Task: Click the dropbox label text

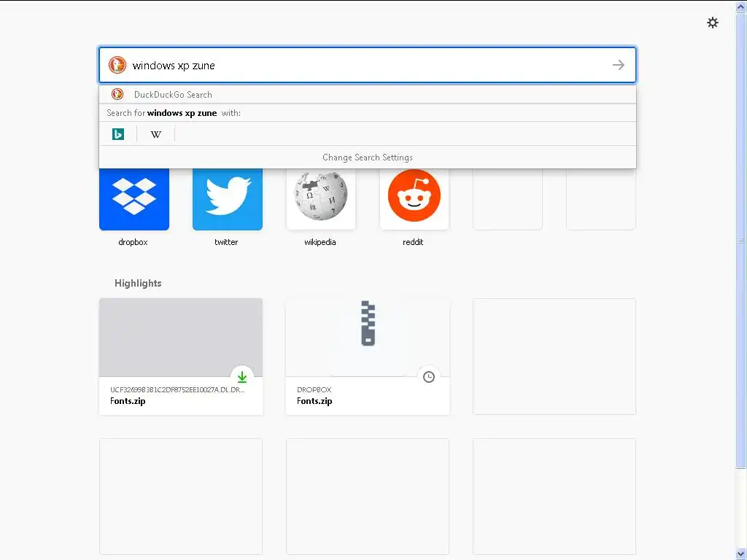Action: (133, 242)
